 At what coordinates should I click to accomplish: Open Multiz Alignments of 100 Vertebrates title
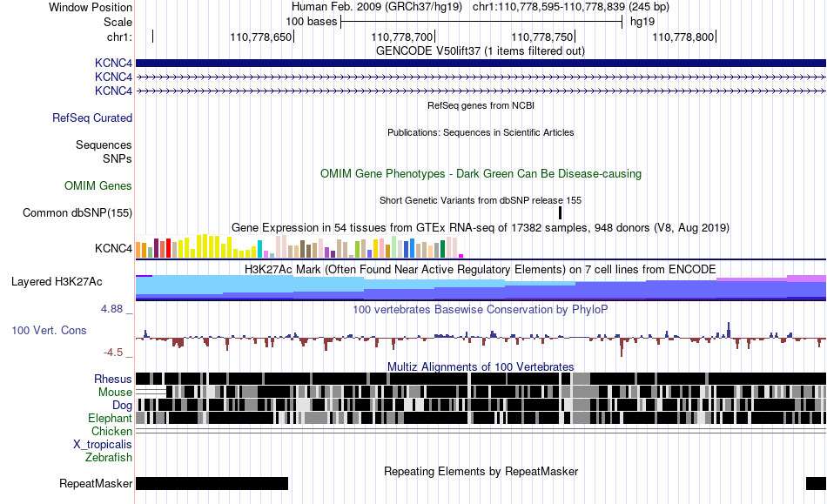(x=481, y=367)
